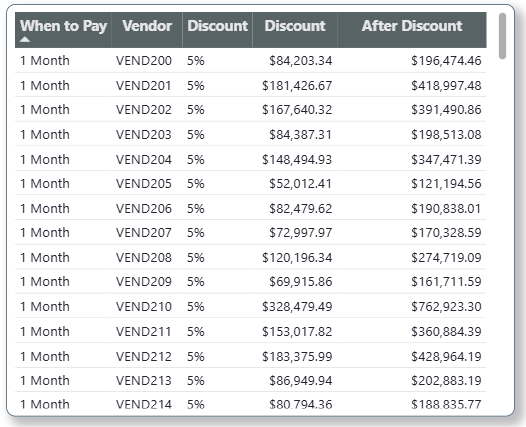Click the ascending sort arrow under When to Pay

[25, 40]
